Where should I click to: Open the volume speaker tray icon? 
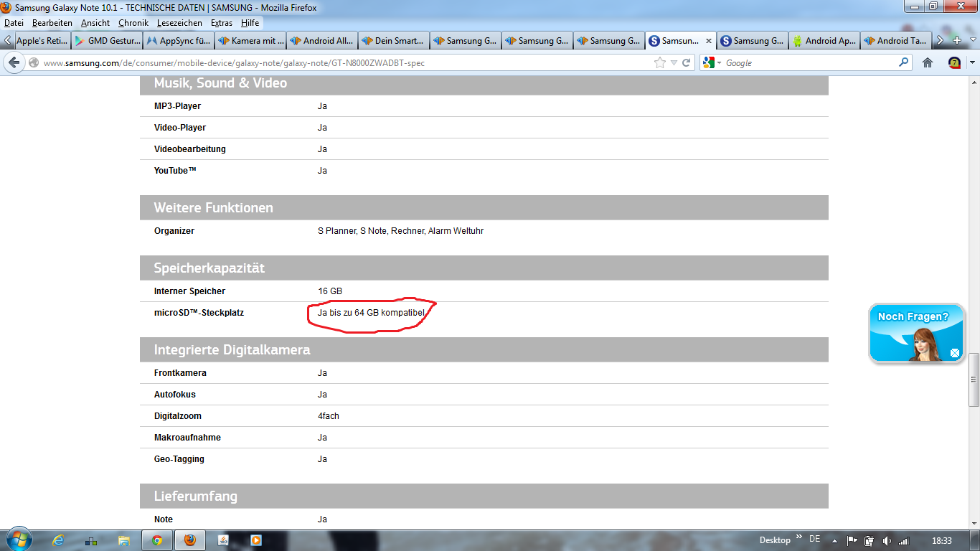coord(887,540)
